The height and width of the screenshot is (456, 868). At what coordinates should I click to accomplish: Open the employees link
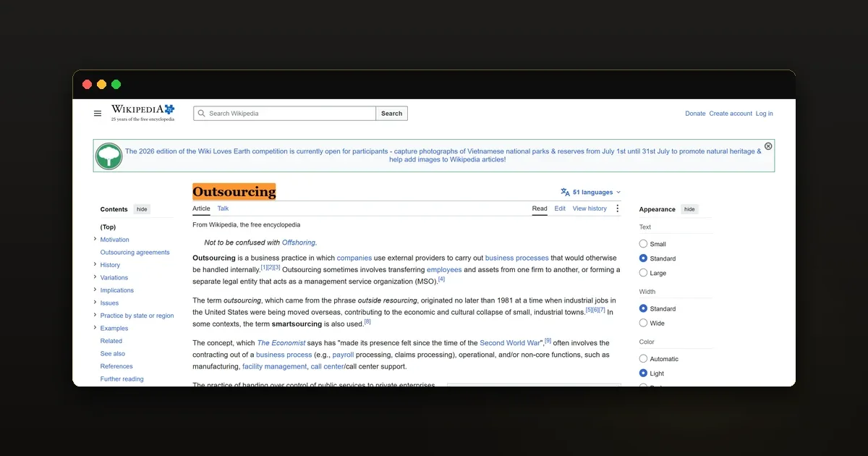(444, 270)
